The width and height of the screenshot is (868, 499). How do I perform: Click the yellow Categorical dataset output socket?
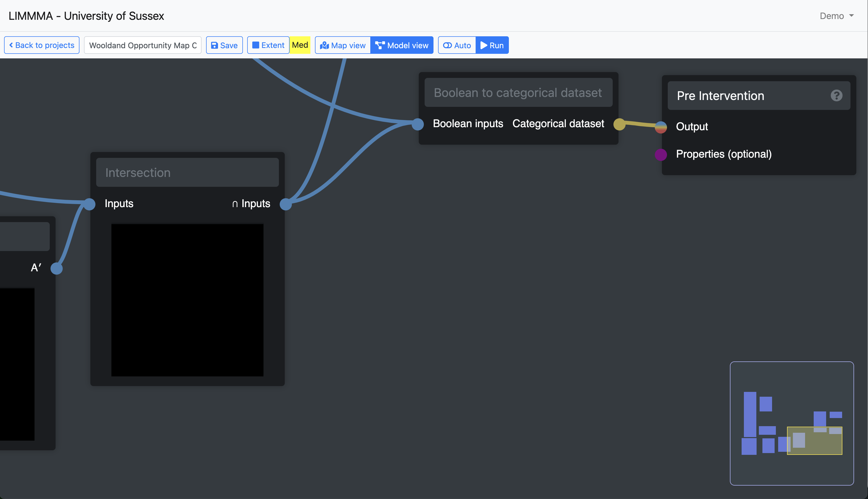click(619, 124)
